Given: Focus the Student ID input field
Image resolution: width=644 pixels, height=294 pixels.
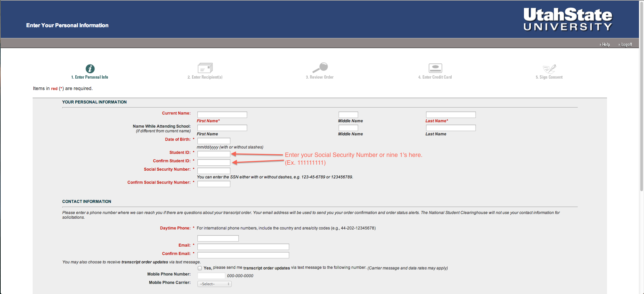Looking at the screenshot, I should [x=214, y=154].
